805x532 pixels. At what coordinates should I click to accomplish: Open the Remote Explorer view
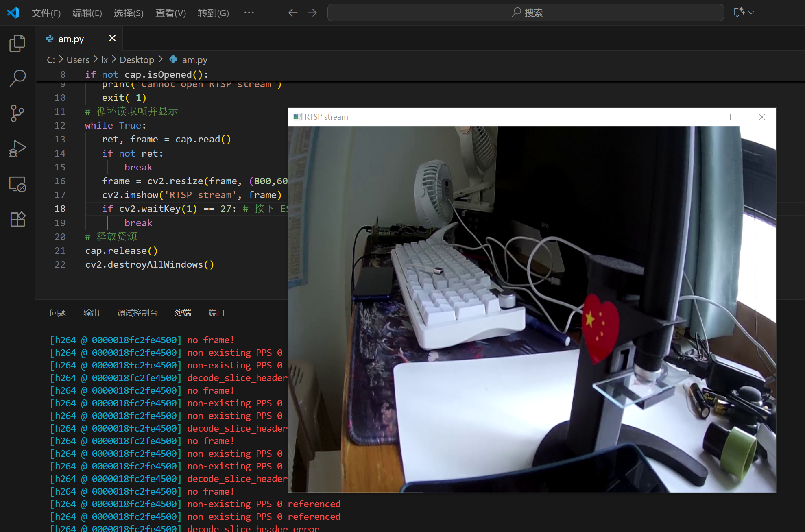coord(17,184)
